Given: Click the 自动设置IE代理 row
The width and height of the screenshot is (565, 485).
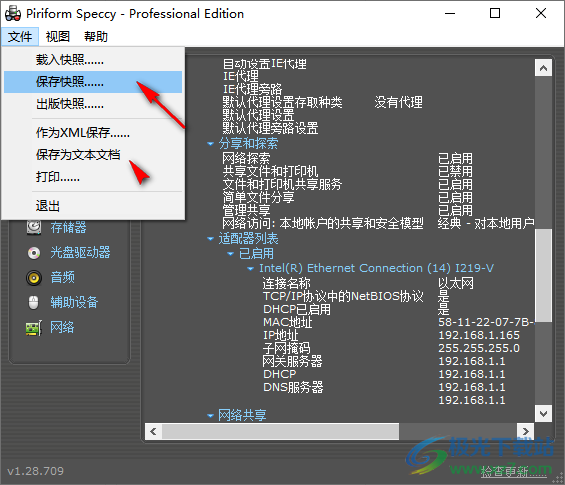Looking at the screenshot, I should coord(264,64).
